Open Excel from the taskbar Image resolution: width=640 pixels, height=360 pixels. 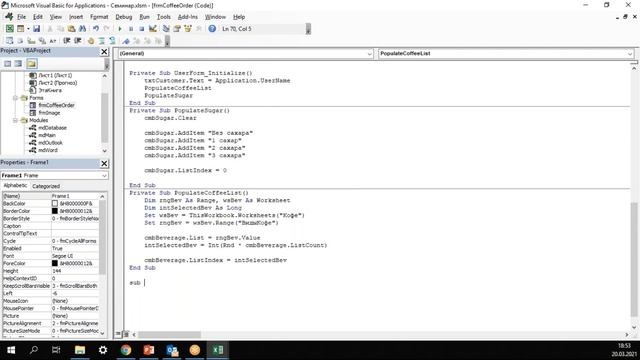218,350
